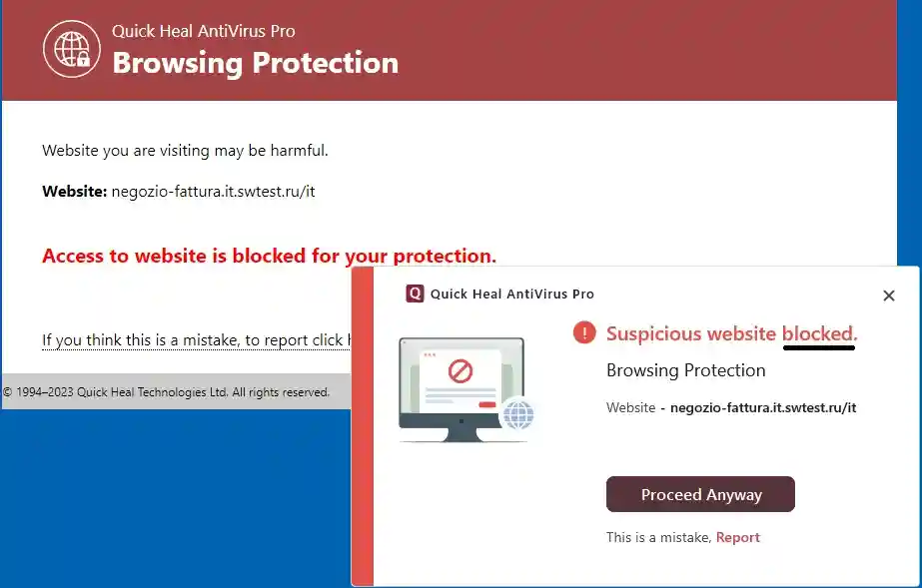The height and width of the screenshot is (588, 922).
Task: Click the 'Browsing Protection' page header title
Action: (255, 63)
